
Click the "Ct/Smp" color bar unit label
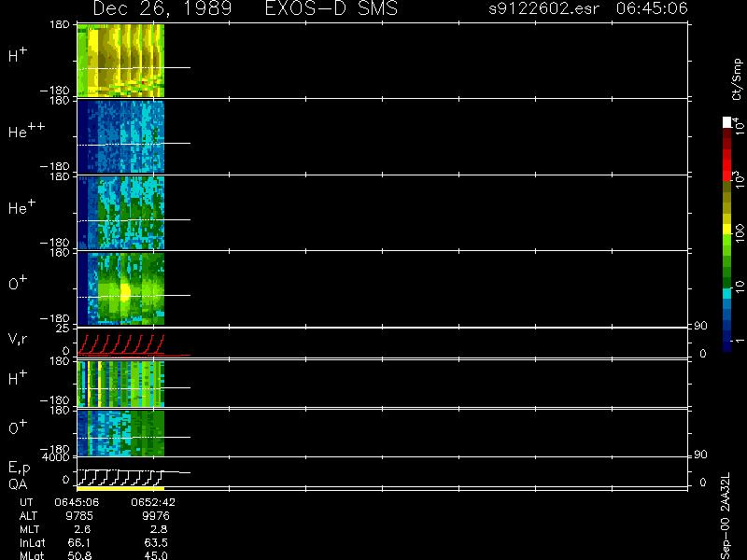point(737,79)
